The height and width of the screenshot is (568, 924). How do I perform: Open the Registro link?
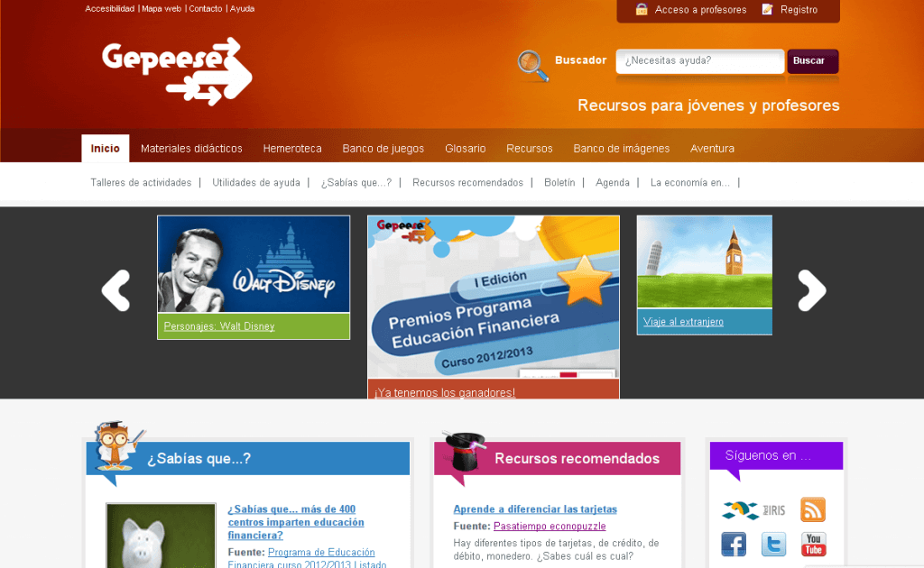pos(799,10)
